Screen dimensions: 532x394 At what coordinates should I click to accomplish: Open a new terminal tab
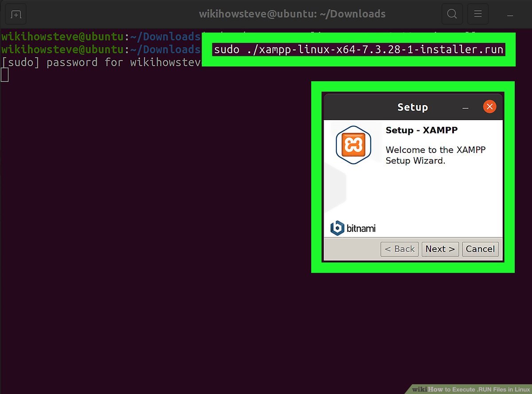click(x=16, y=14)
